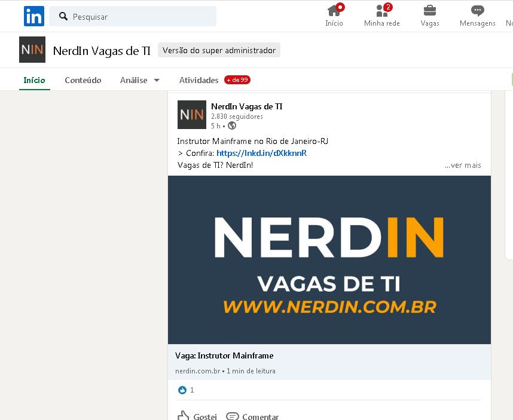Open the Atividades tab
The width and height of the screenshot is (513, 420).
199,80
